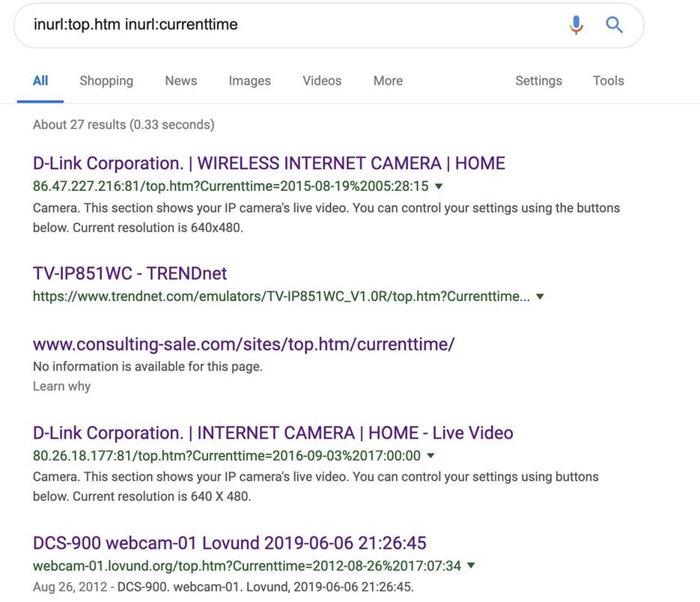Click the Learn why link
Screen dimensions: 700x602
[61, 386]
